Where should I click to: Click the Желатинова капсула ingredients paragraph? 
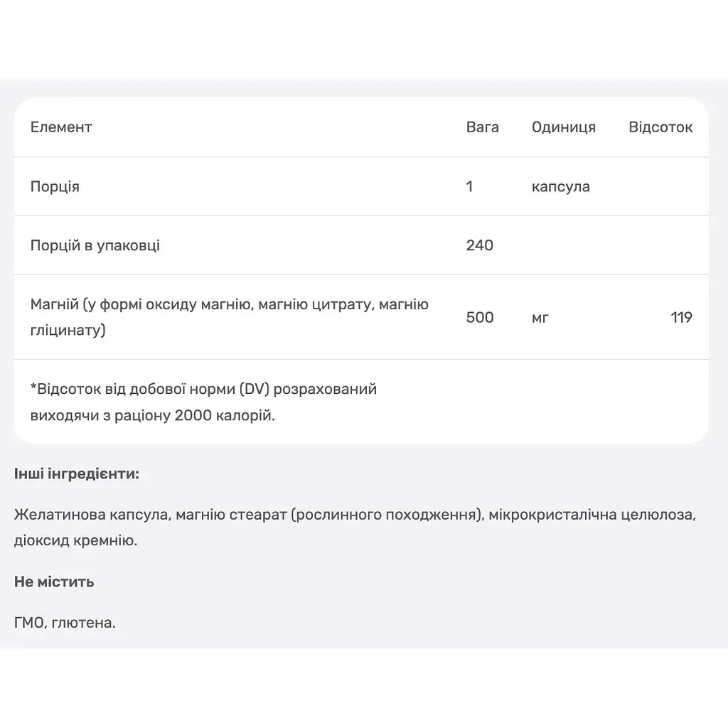pyautogui.click(x=355, y=528)
